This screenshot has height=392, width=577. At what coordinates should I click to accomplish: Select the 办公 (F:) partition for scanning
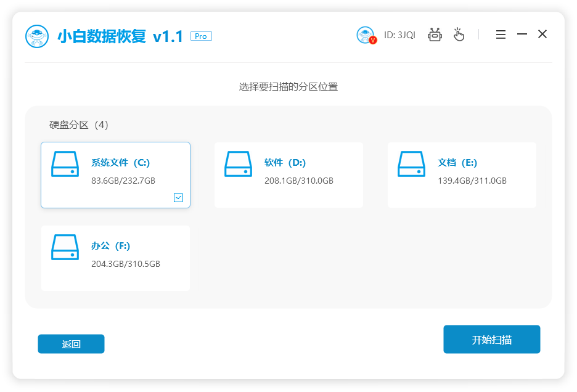click(115, 258)
